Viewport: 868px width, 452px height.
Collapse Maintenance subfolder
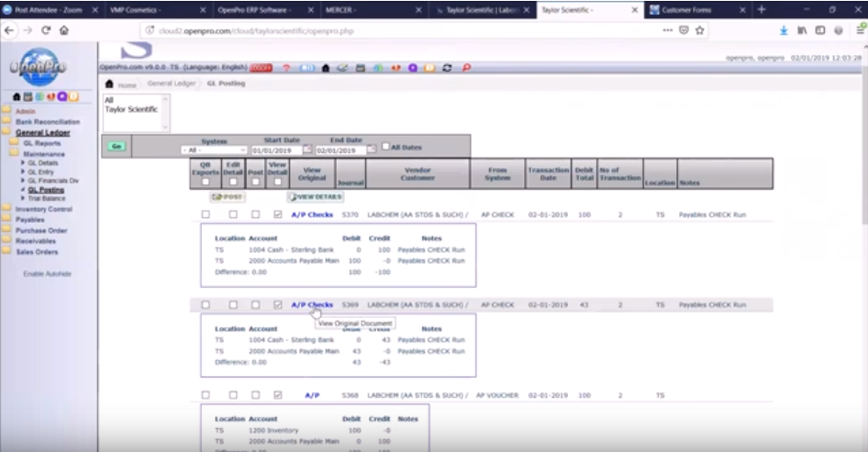(14, 153)
